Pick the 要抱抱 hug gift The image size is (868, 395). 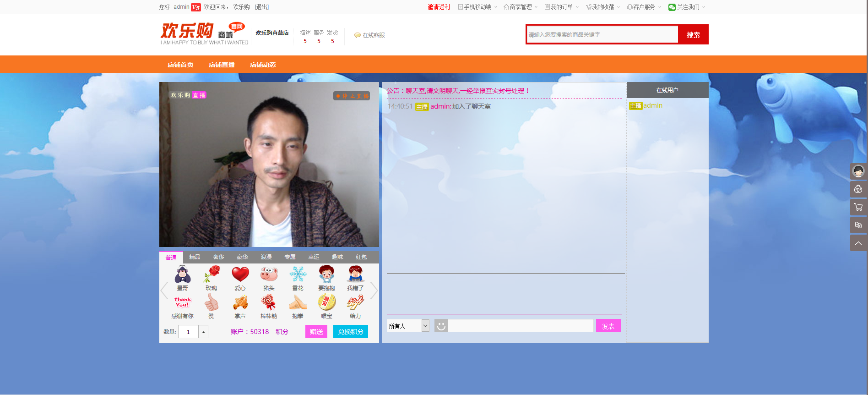pos(327,274)
